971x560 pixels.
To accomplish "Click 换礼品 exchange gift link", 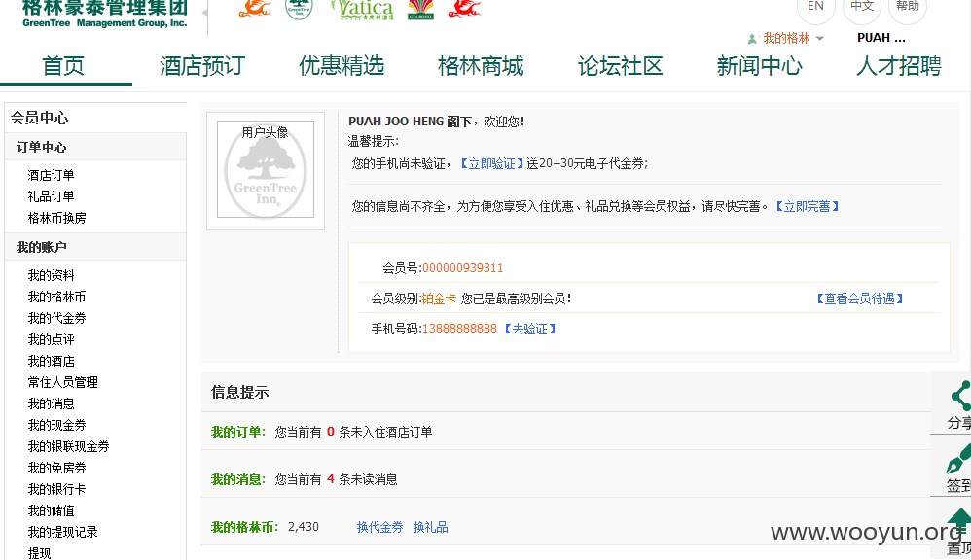I will [x=430, y=527].
